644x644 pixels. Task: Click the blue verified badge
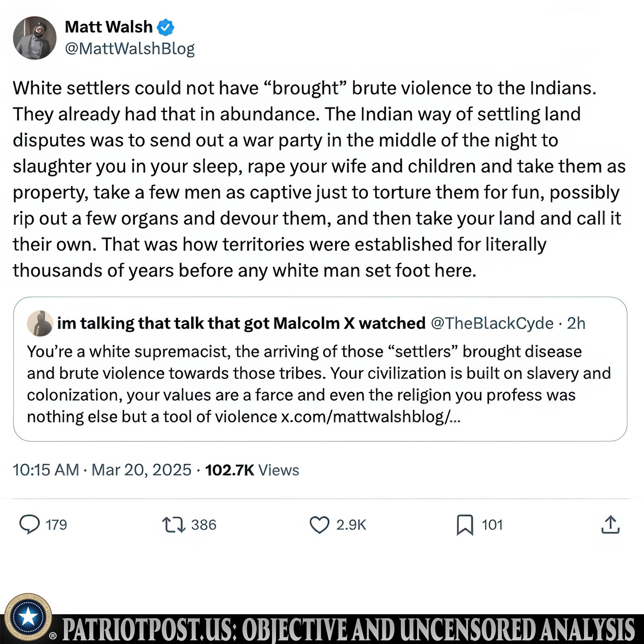[x=165, y=27]
